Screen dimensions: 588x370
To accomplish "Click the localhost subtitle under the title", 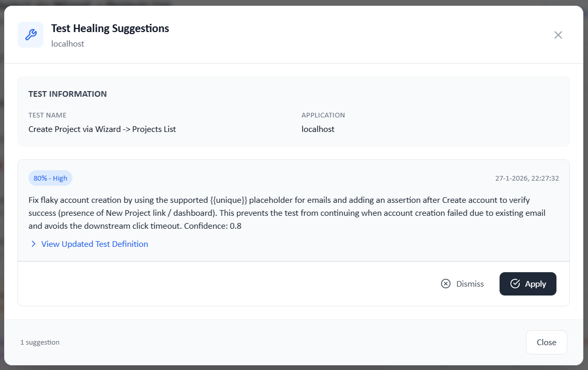I will (68, 43).
